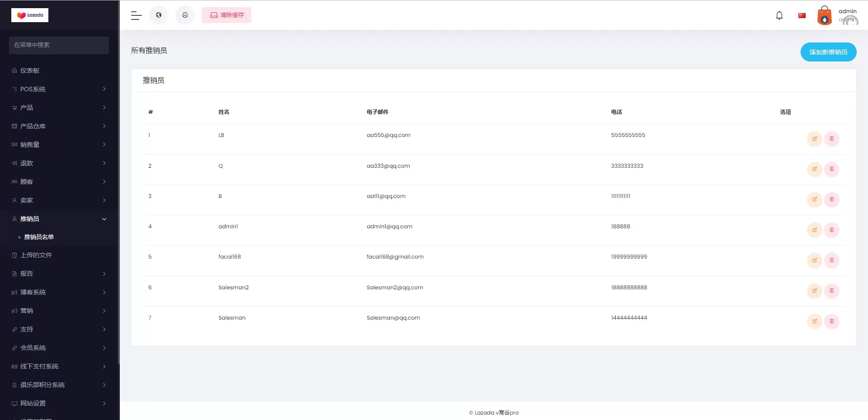Click edit icon for facai168 row
The height and width of the screenshot is (420, 868).
pos(814,260)
